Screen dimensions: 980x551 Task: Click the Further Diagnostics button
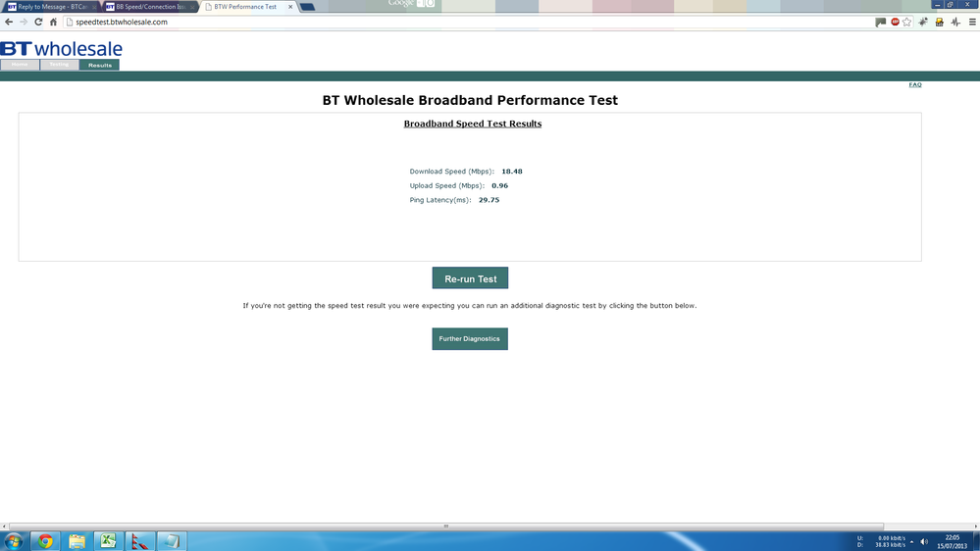point(470,338)
